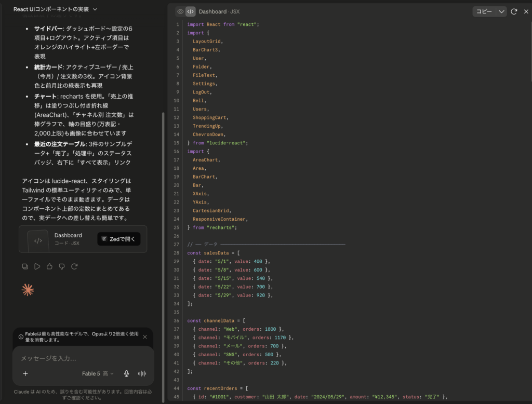
Task: Click the #1001 山田 太郎 order line
Action: 320,397
